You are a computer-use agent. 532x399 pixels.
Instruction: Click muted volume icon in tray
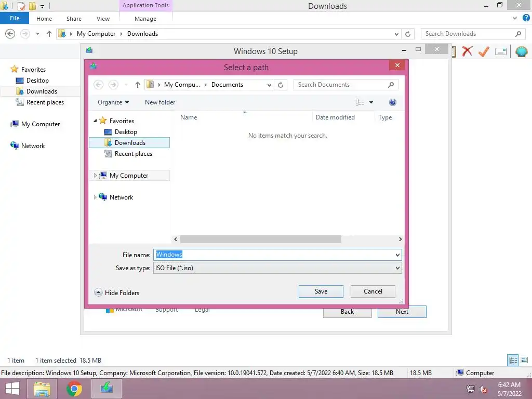pos(483,389)
